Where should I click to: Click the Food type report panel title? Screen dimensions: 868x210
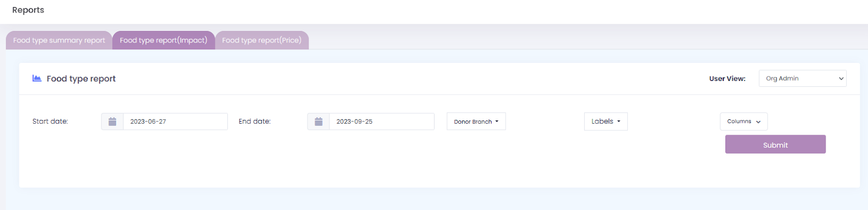click(x=81, y=79)
